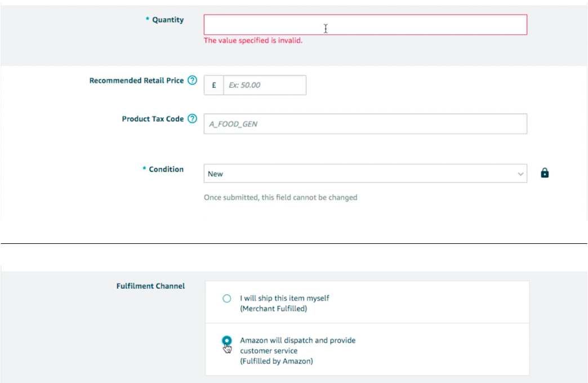
Task: Select the Fulfilled by Amazon radio button
Action: pos(227,341)
